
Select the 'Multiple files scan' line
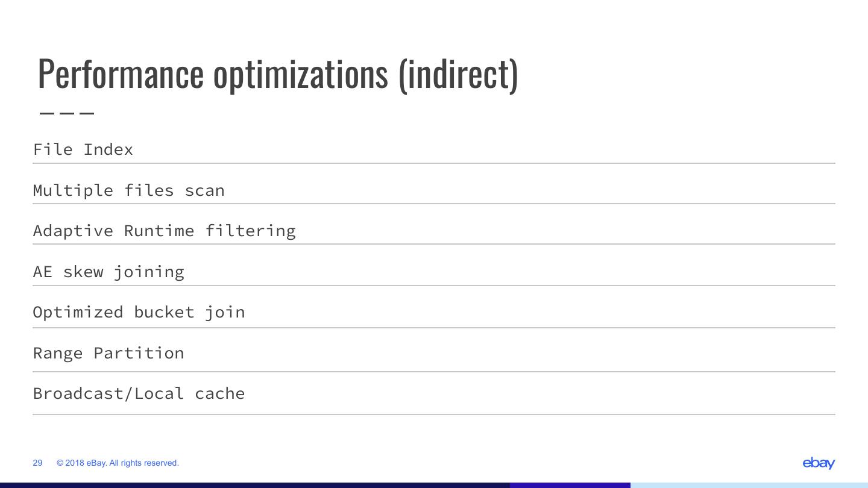click(128, 190)
